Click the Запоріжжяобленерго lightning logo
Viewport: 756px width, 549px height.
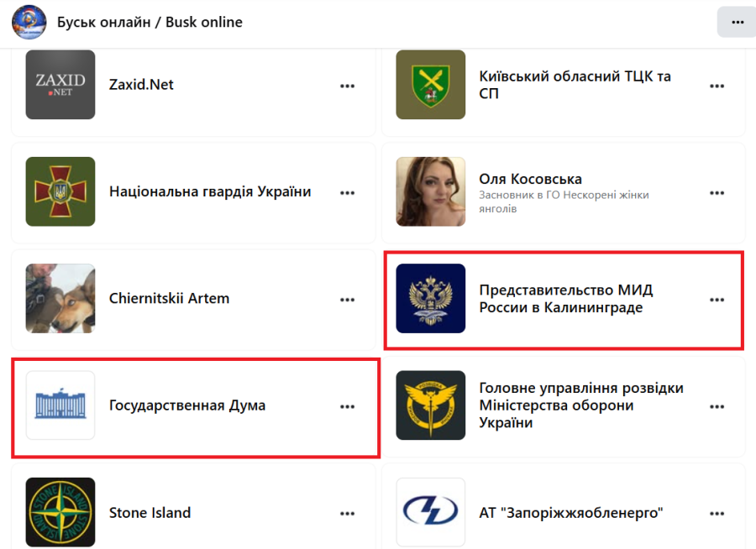tap(431, 512)
